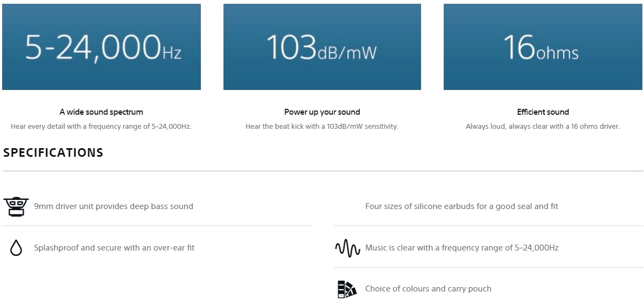This screenshot has width=644, height=306.
Task: Click 'Splashproof and secure with over-ear fit' text
Action: coord(114,248)
